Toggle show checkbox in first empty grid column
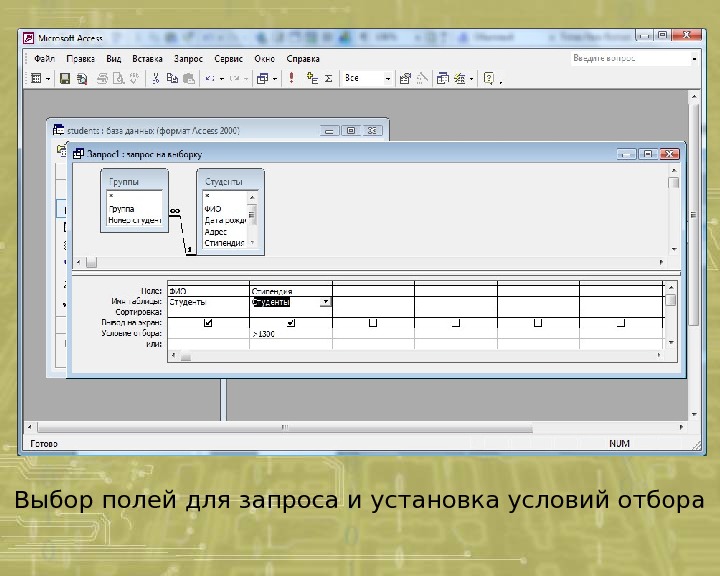The width and height of the screenshot is (720, 576). coord(373,323)
